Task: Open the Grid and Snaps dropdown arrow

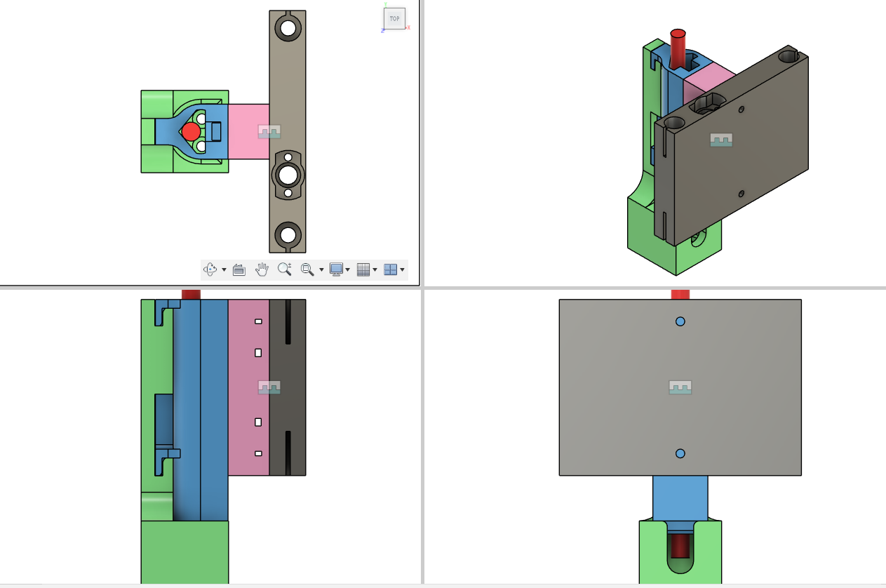Action: [x=375, y=270]
